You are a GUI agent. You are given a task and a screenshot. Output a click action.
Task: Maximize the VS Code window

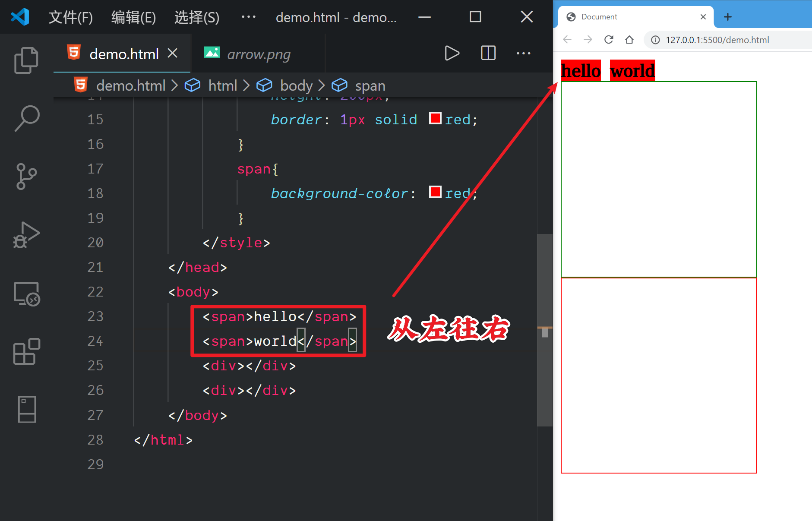click(475, 17)
